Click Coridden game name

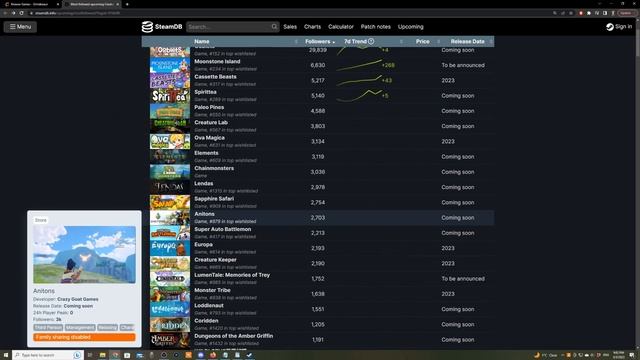click(206, 321)
